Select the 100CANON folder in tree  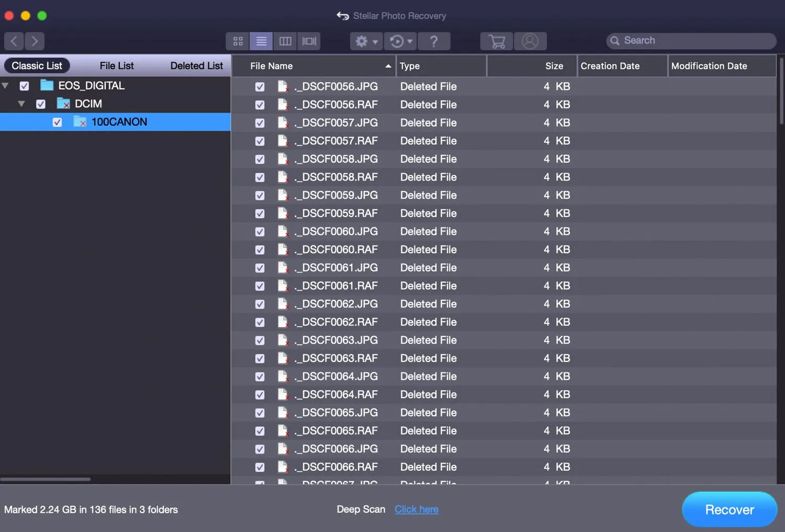pyautogui.click(x=115, y=122)
